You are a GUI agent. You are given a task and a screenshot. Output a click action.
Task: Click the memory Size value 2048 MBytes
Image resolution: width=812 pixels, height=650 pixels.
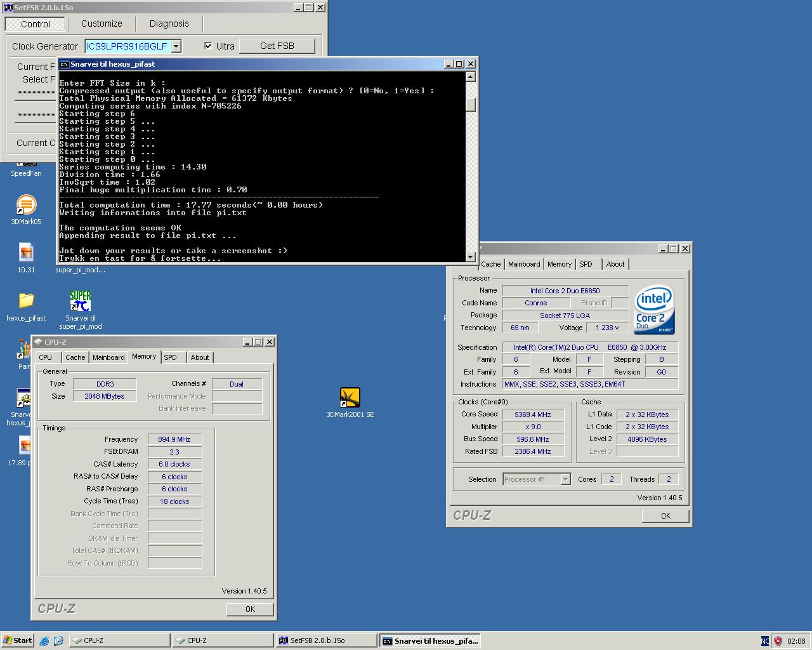105,396
